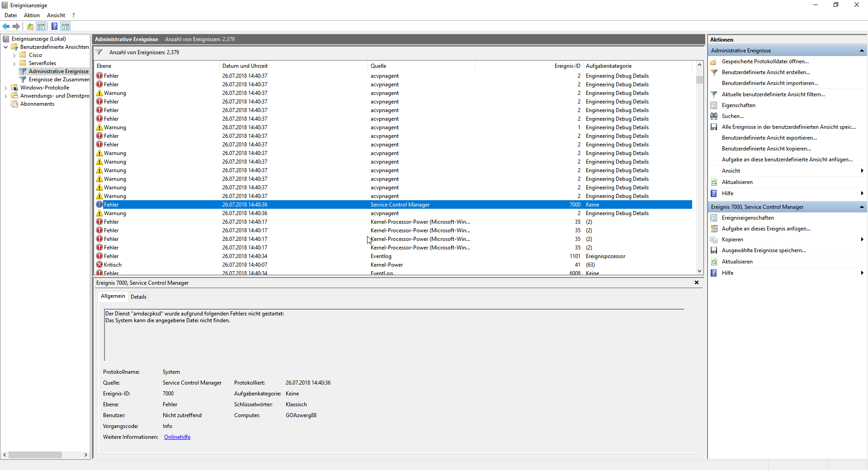Switch to the Allgemein tab

tap(113, 296)
